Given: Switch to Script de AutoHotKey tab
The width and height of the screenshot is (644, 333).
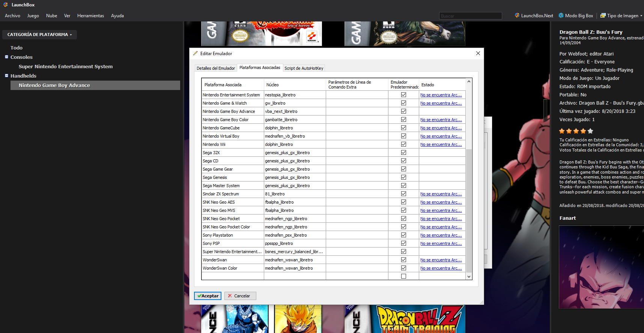Looking at the screenshot, I should point(304,68).
